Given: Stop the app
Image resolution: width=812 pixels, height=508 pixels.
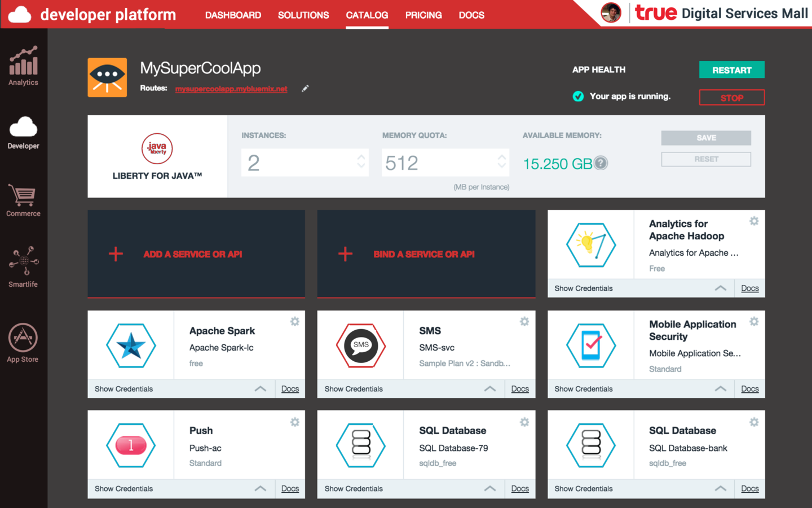Looking at the screenshot, I should [x=732, y=98].
